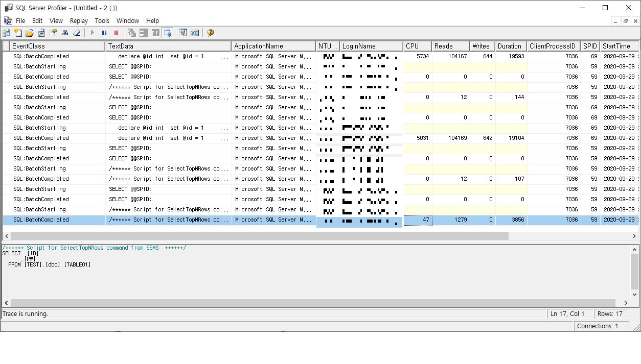
Task: Click the Writes column header
Action: [x=483, y=46]
